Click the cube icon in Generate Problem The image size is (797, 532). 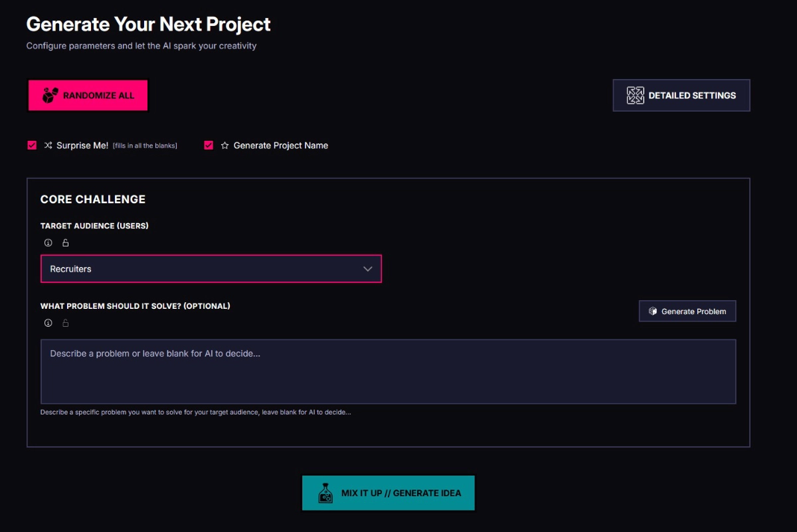(x=653, y=311)
